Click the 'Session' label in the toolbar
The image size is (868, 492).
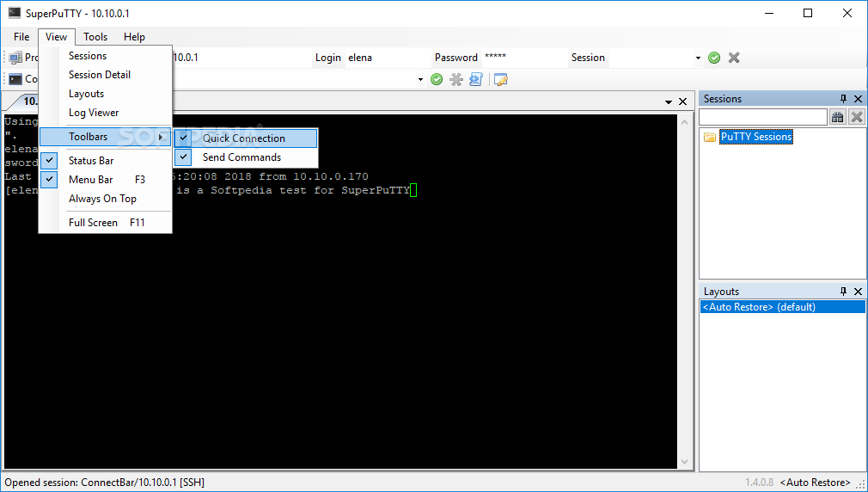pyautogui.click(x=588, y=58)
